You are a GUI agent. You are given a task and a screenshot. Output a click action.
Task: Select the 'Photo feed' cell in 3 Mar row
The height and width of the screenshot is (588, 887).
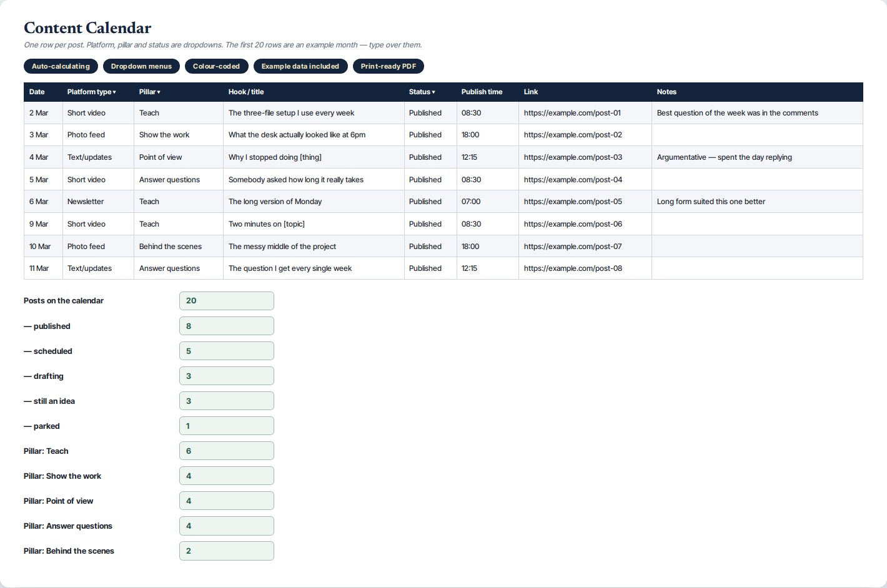click(98, 135)
